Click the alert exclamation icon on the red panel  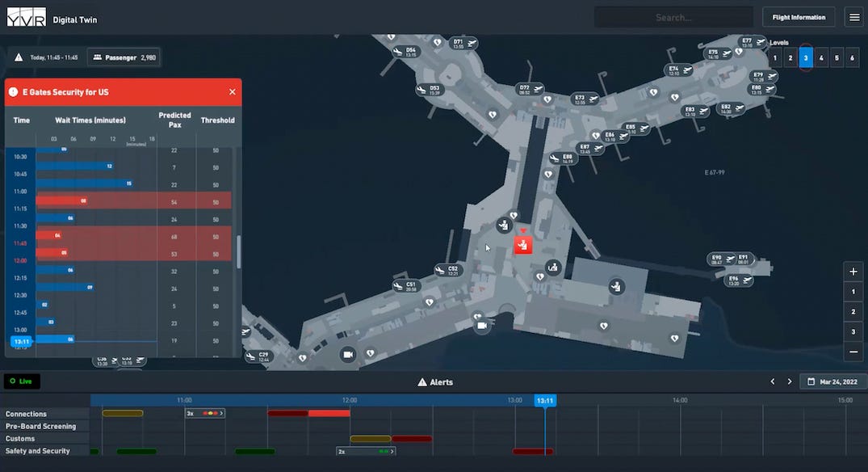coord(13,91)
